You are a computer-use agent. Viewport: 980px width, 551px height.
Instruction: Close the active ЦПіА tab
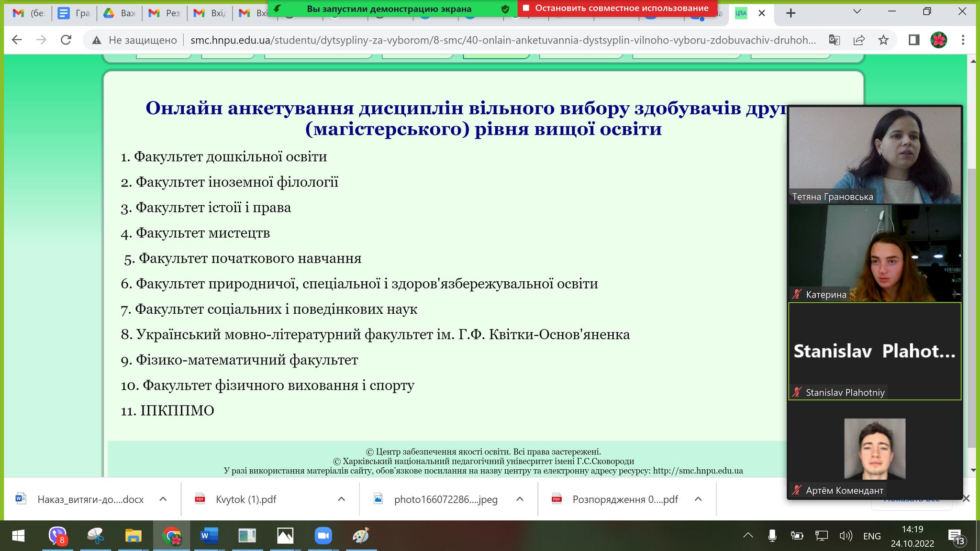coord(762,13)
